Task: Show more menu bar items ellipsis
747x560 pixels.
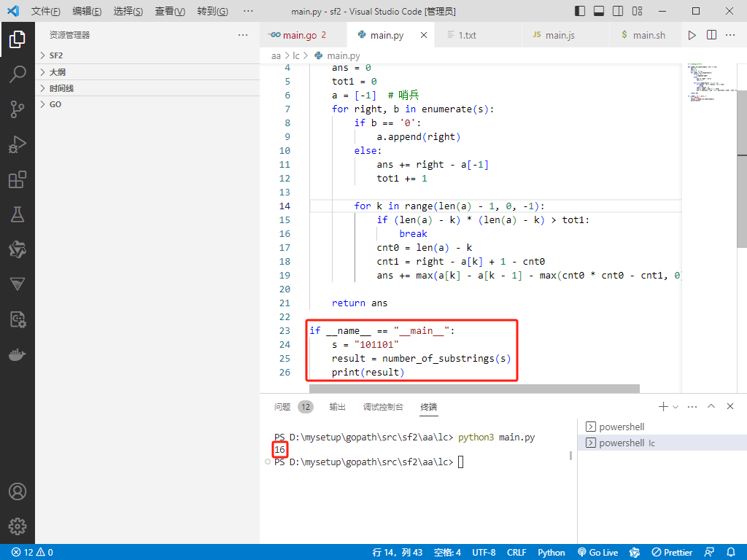Action: click(x=248, y=11)
